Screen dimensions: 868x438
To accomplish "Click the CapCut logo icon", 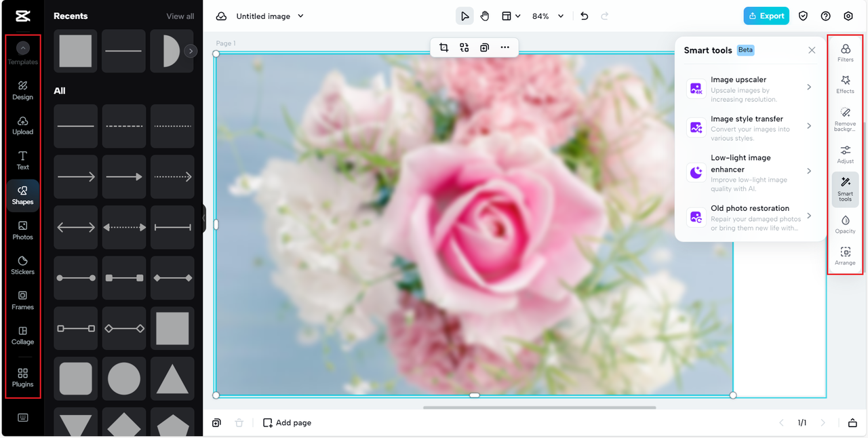I will [x=22, y=16].
